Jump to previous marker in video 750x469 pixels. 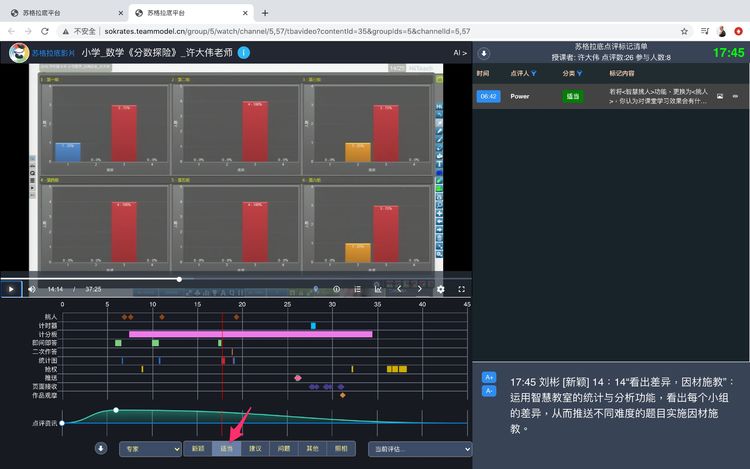399,289
